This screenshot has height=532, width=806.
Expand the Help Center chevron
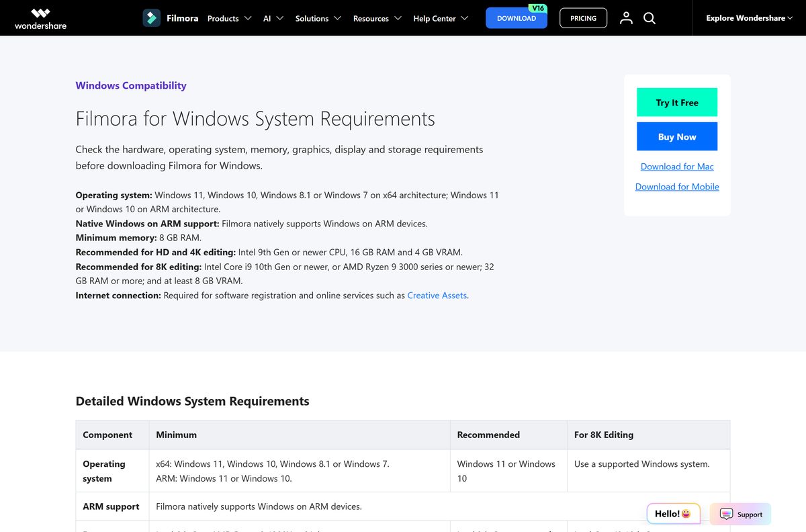coord(465,18)
